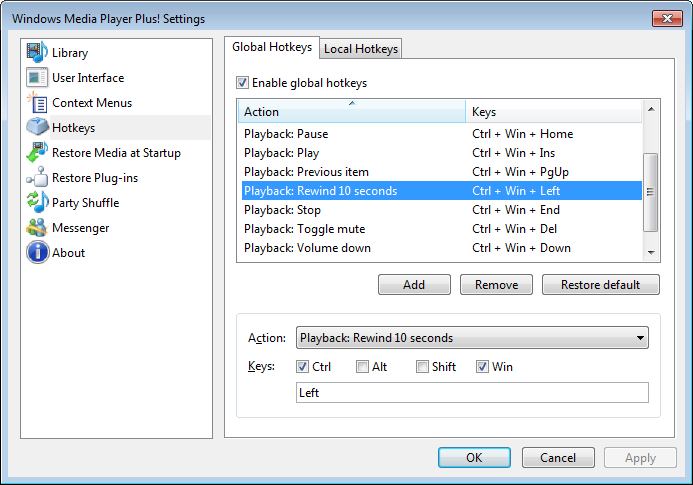Click Ctrl + Win + Home keys cell
Screen dimensions: 693x485
522,134
